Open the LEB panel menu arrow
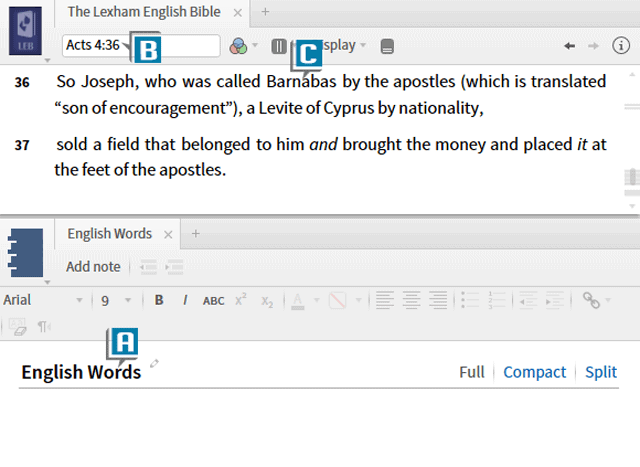Image resolution: width=640 pixels, height=467 pixels. pos(47,60)
